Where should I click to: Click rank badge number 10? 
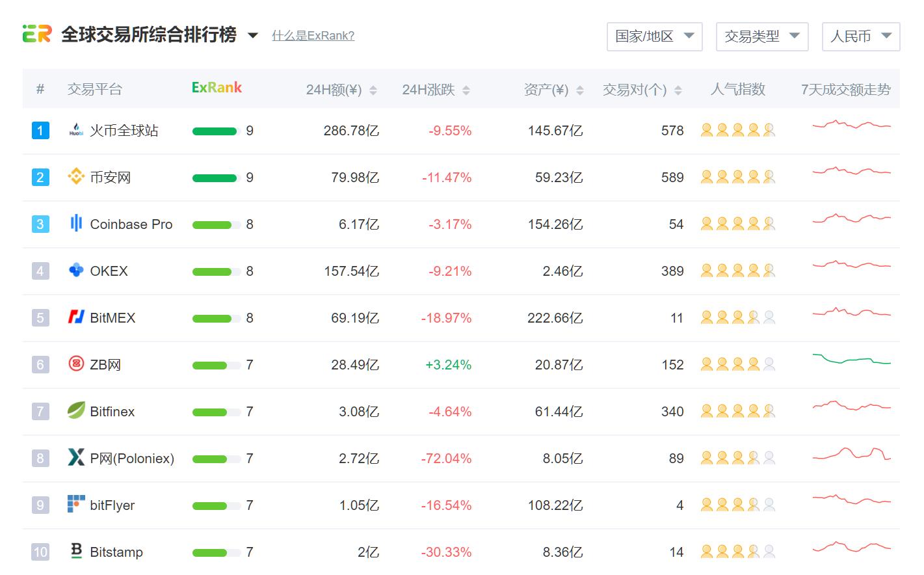coord(40,552)
